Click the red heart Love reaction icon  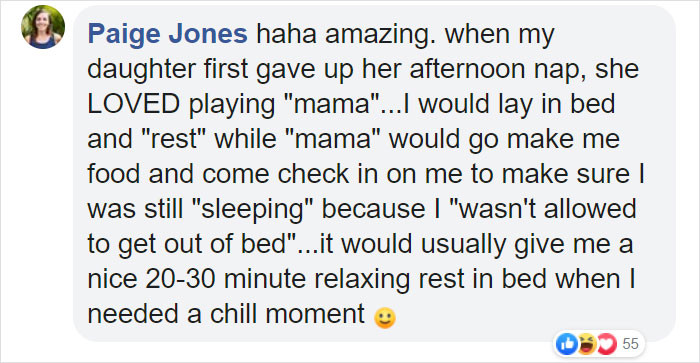[x=607, y=344]
